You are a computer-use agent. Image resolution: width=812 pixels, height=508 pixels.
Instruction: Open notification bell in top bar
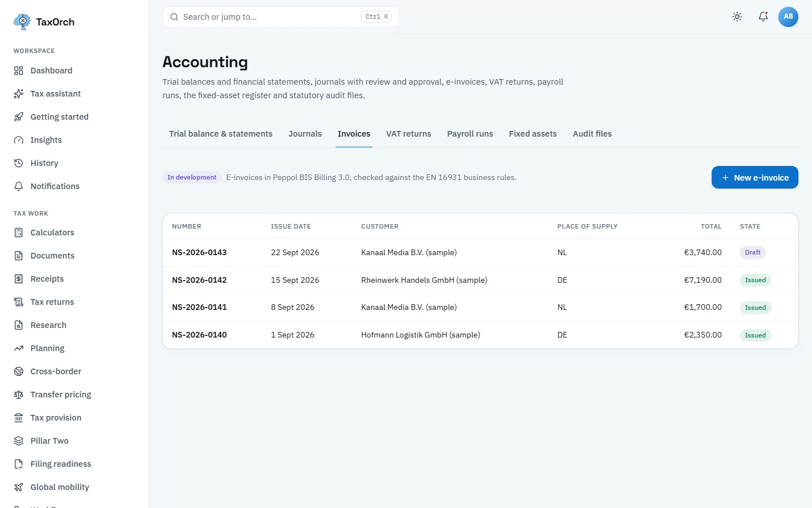763,17
